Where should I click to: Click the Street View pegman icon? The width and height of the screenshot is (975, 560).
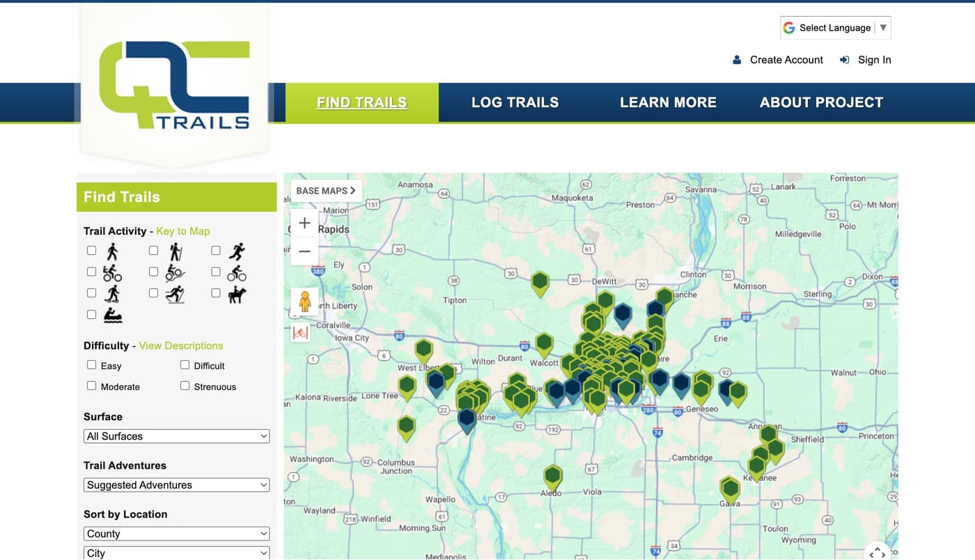click(x=304, y=302)
